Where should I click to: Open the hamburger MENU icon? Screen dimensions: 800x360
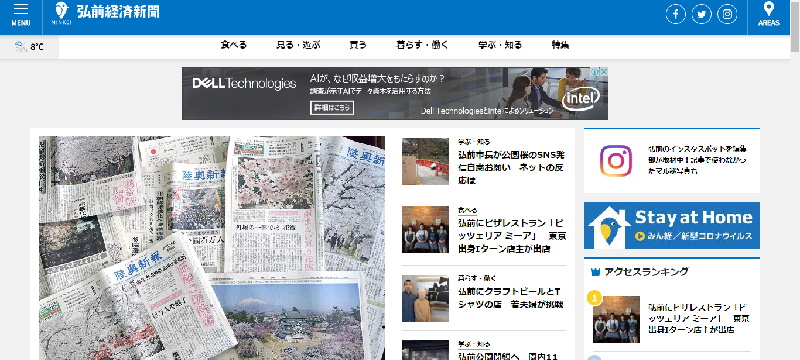20,15
